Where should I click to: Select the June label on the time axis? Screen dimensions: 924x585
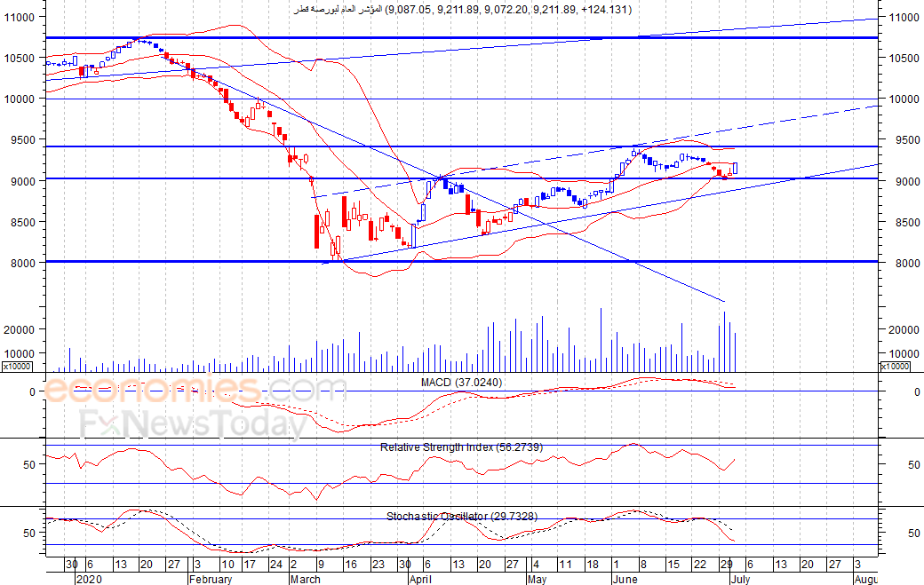(x=625, y=579)
